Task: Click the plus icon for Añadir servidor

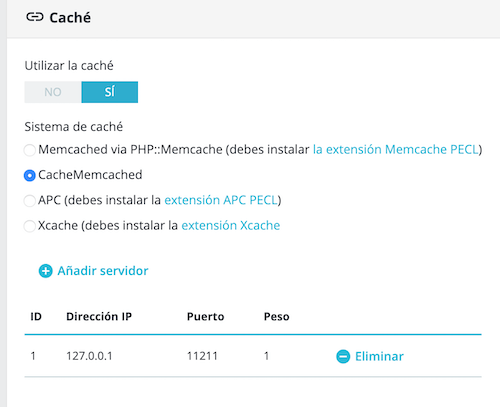Action: pyautogui.click(x=46, y=271)
